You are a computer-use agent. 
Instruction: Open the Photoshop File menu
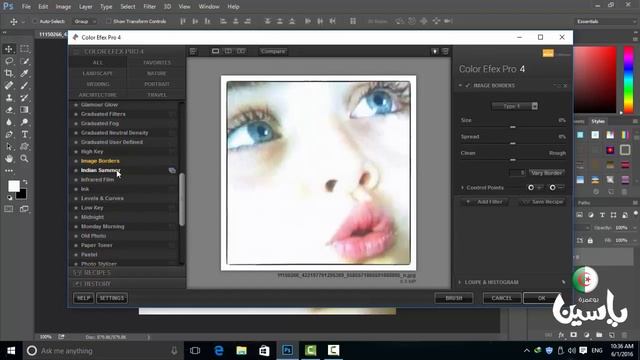click(26, 7)
